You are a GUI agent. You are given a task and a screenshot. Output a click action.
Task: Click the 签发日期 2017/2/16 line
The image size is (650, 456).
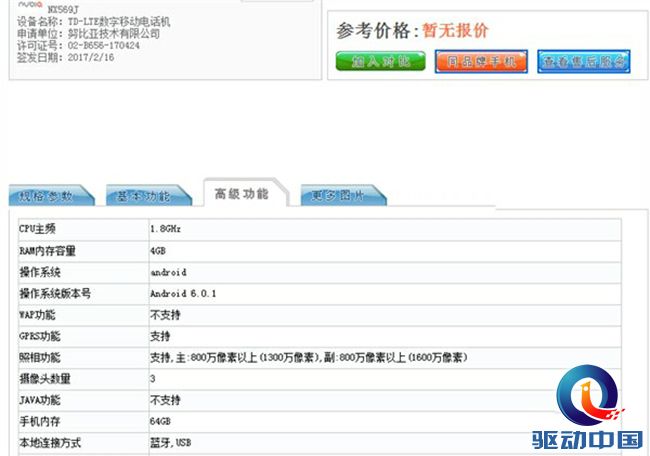coord(65,57)
